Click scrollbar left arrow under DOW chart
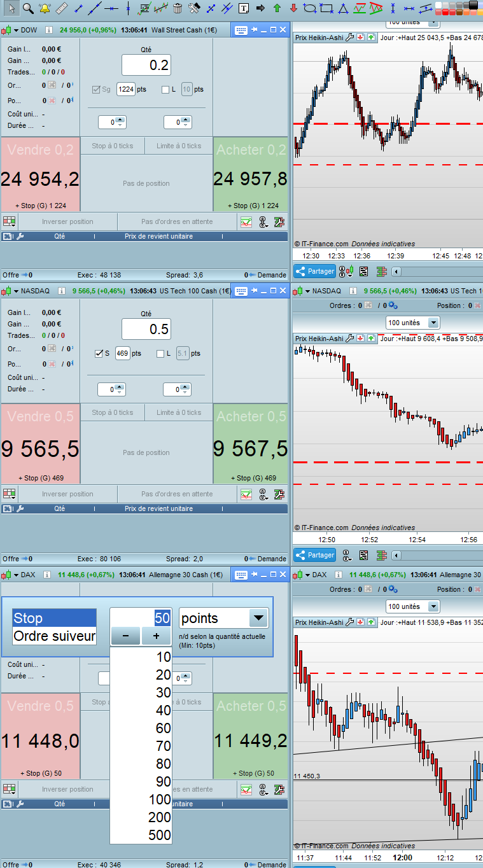 tap(396, 272)
